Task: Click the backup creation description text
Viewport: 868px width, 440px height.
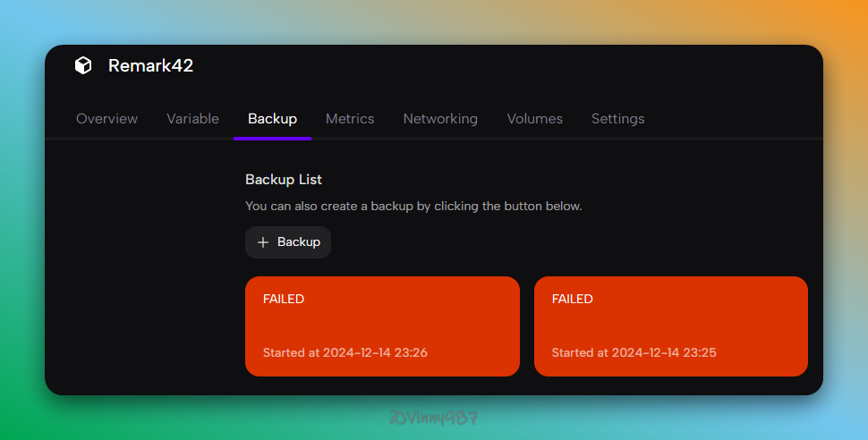Action: click(413, 207)
